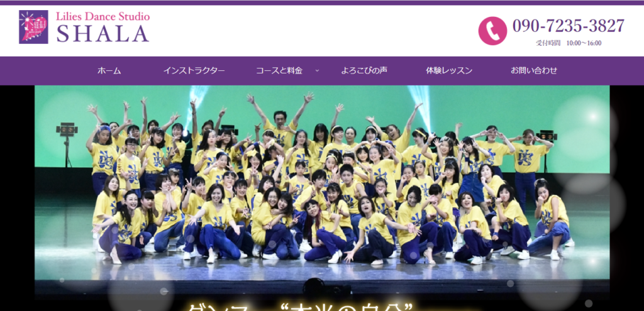Open 体験レッスン menu item

coord(449,70)
